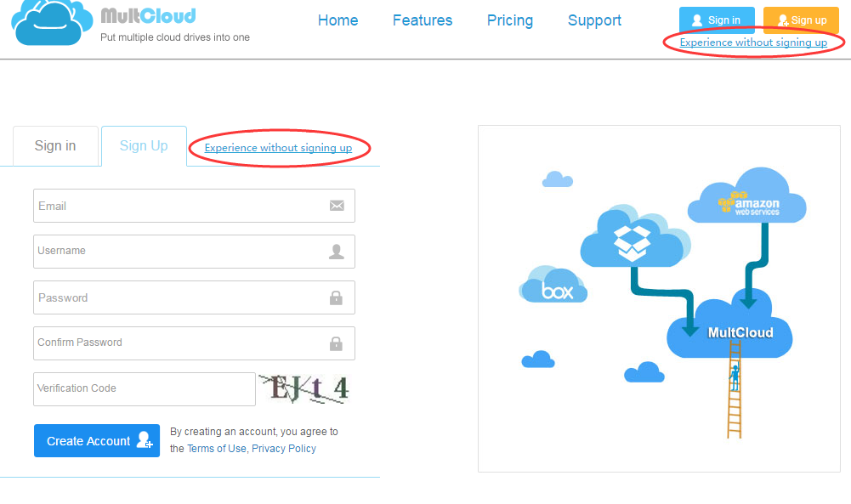Click the box cloud logo in illustration

tap(553, 285)
